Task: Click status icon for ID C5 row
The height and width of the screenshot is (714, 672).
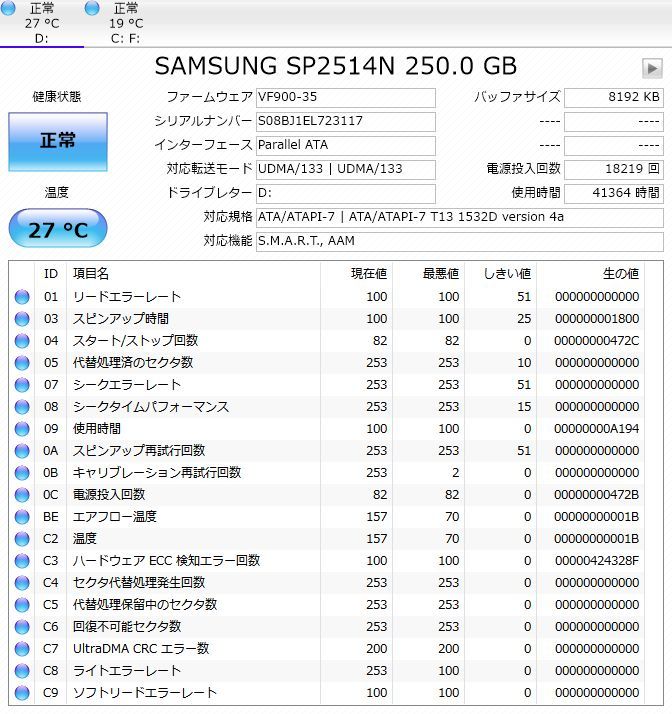Action: pos(22,605)
